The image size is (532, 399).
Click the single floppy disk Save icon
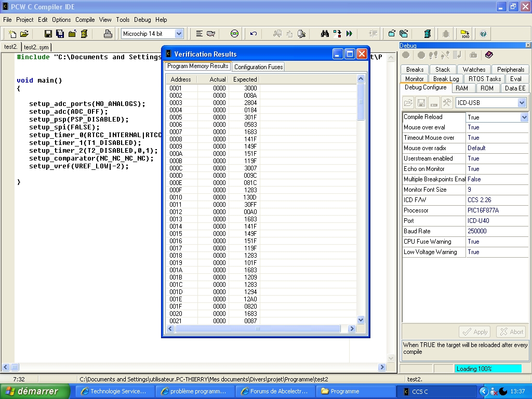(48, 34)
